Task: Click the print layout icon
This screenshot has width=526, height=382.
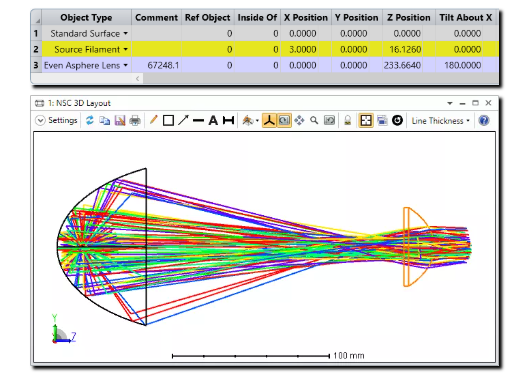Action: coord(135,120)
